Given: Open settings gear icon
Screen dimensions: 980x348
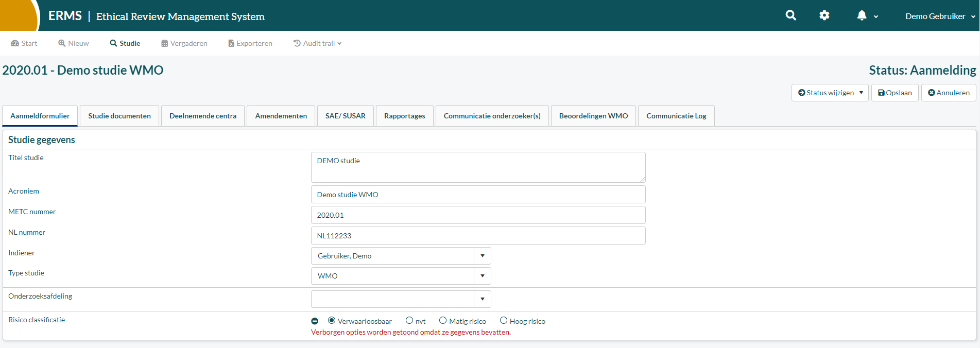Looking at the screenshot, I should point(824,15).
